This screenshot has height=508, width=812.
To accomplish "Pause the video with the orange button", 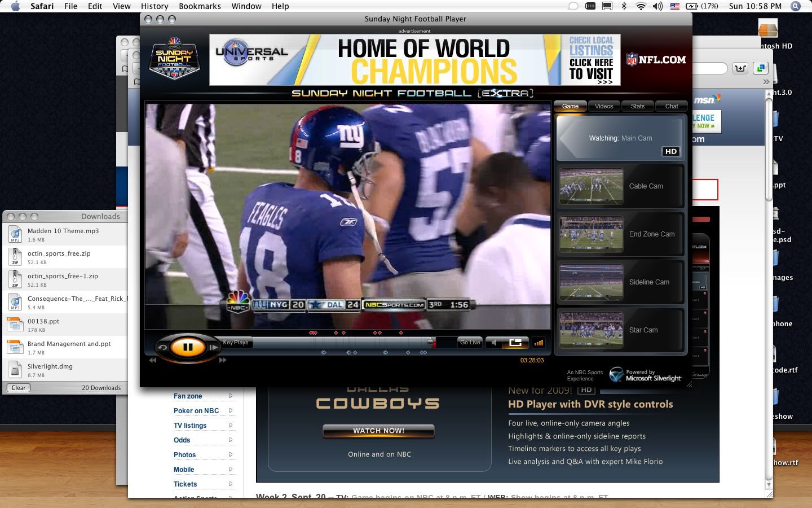I will coord(188,347).
